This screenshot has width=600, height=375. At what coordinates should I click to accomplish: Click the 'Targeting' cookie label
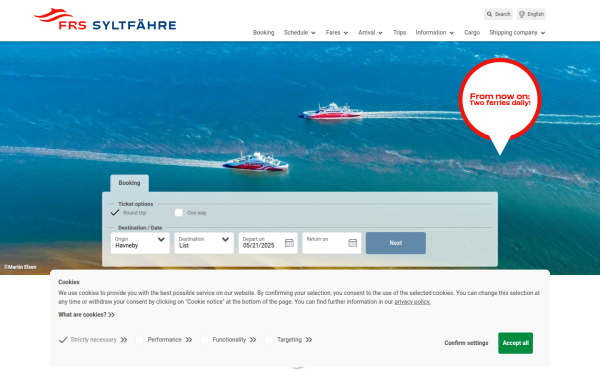289,340
